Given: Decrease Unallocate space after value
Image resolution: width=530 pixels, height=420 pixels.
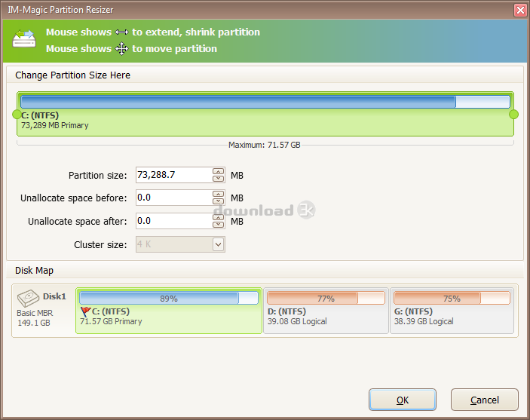Looking at the screenshot, I should point(219,225).
